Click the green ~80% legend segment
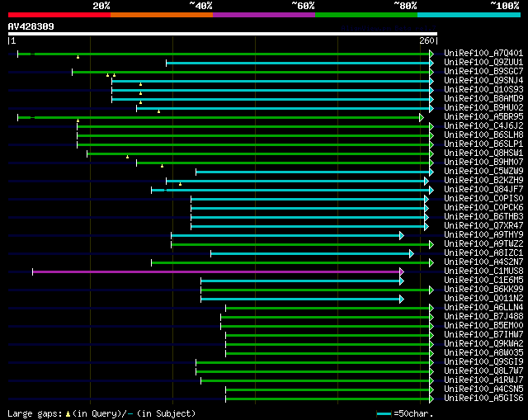This screenshot has width=528, height=420. (366, 15)
